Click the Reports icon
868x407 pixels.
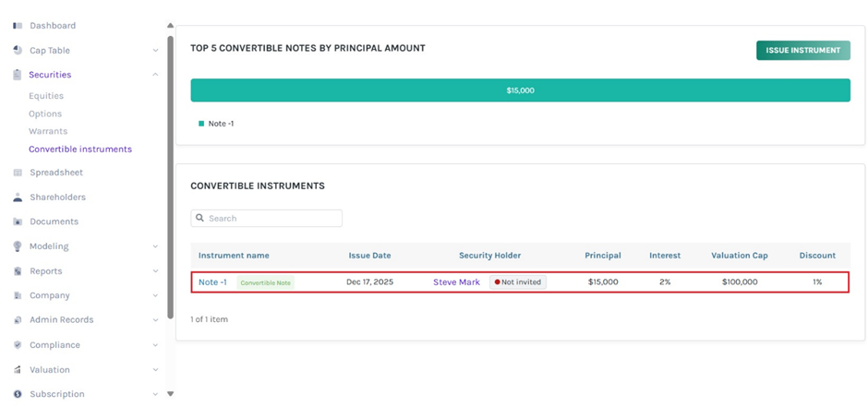coord(18,271)
